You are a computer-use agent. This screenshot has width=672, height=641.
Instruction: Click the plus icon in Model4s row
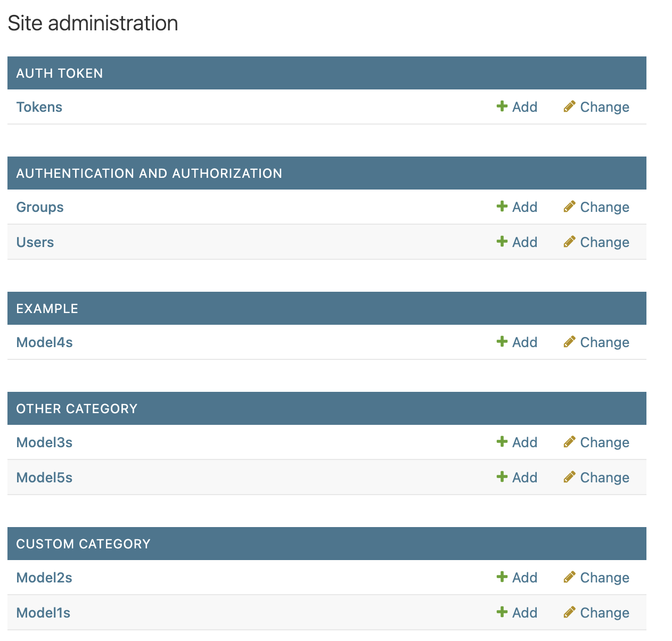pos(502,341)
